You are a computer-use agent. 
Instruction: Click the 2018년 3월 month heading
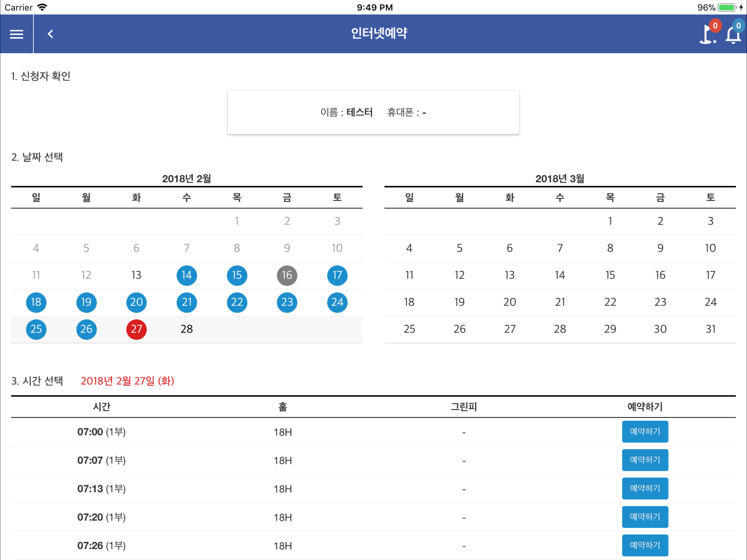(x=560, y=178)
